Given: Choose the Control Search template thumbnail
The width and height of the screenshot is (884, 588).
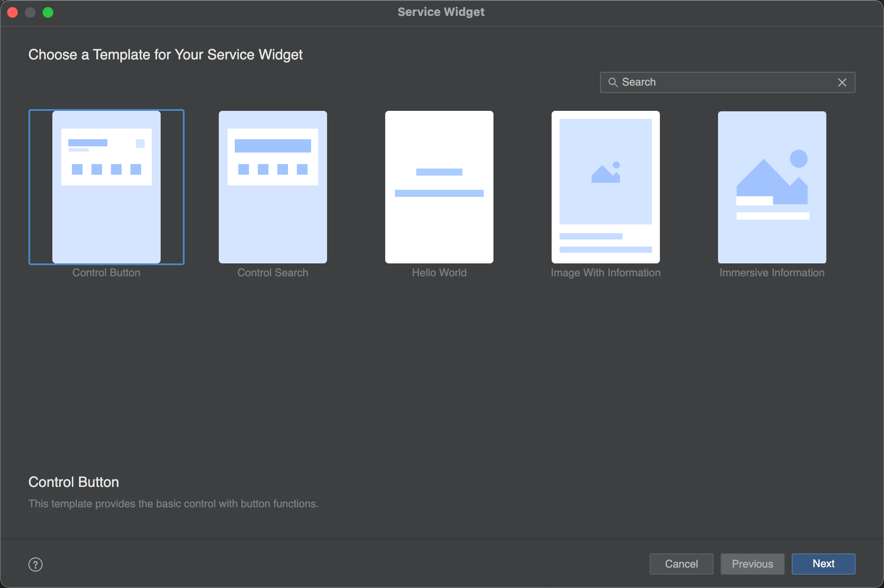Looking at the screenshot, I should coord(273,187).
